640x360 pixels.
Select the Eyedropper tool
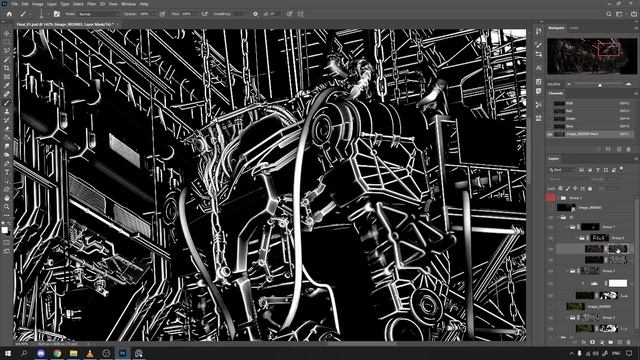tap(6, 85)
